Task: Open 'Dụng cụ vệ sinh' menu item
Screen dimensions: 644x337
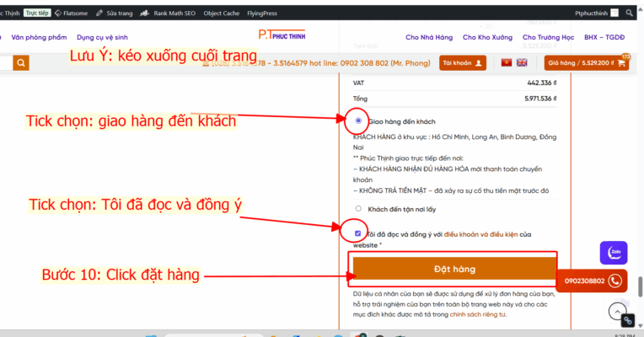Action: point(102,37)
